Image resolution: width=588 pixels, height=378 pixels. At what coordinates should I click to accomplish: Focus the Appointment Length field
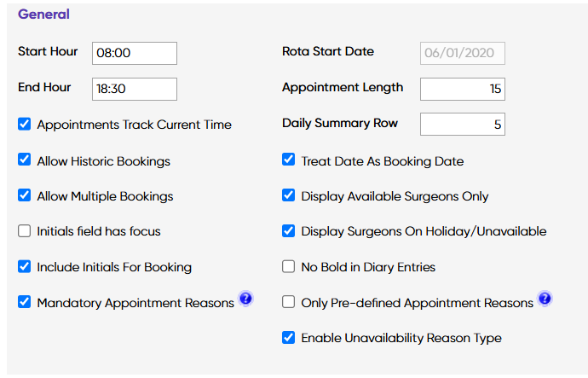point(463,89)
